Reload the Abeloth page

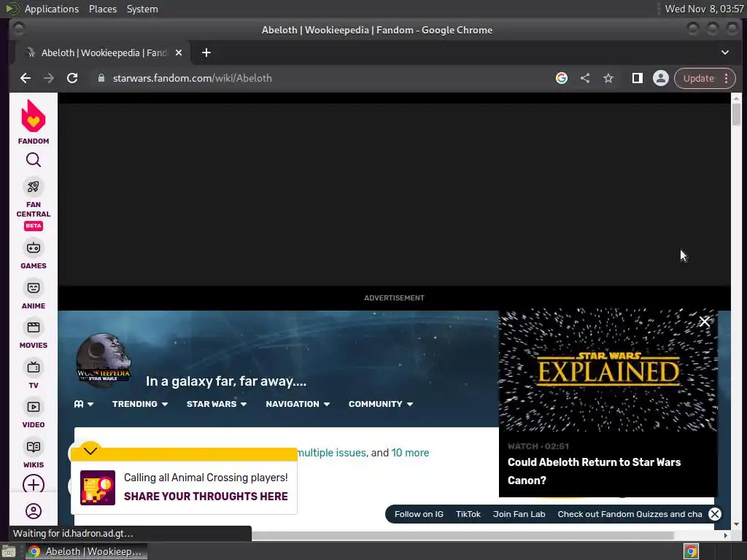pyautogui.click(x=72, y=78)
